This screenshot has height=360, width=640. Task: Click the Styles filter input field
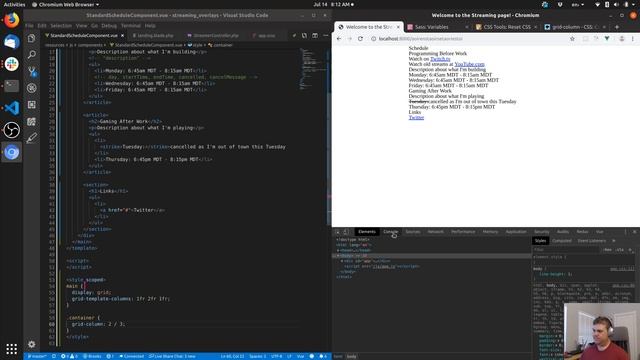point(567,250)
